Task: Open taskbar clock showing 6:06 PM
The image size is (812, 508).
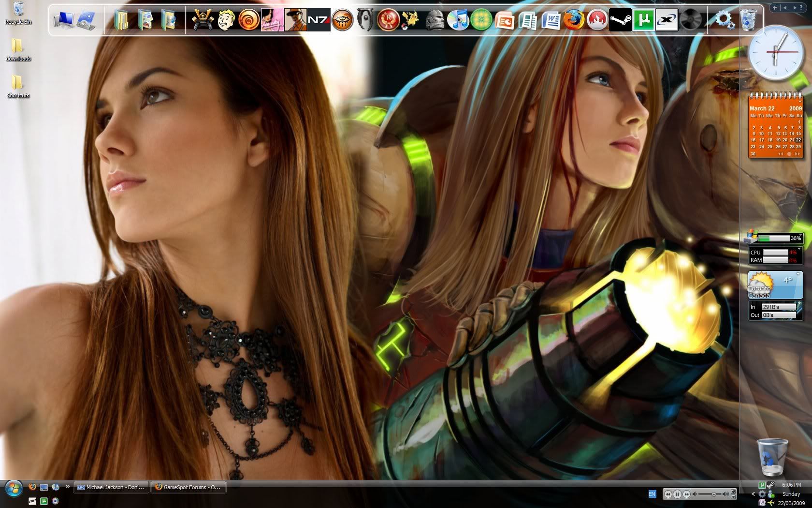Action: [x=792, y=485]
